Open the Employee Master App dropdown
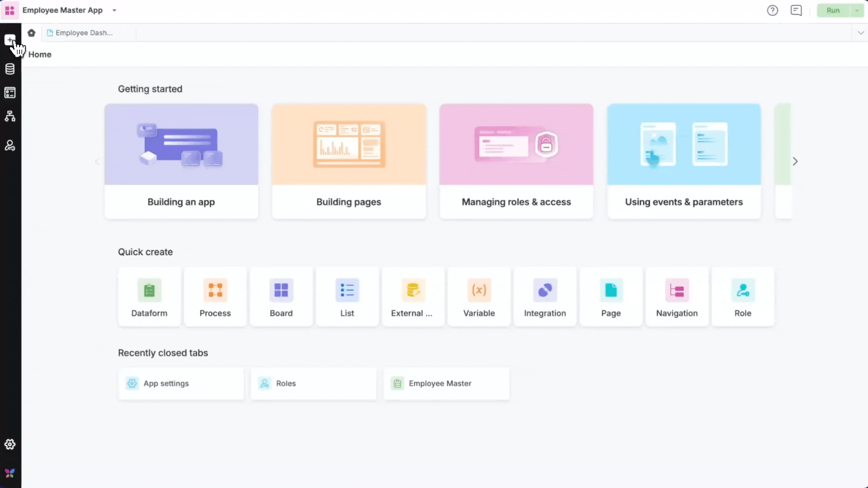The width and height of the screenshot is (868, 488). tap(114, 10)
